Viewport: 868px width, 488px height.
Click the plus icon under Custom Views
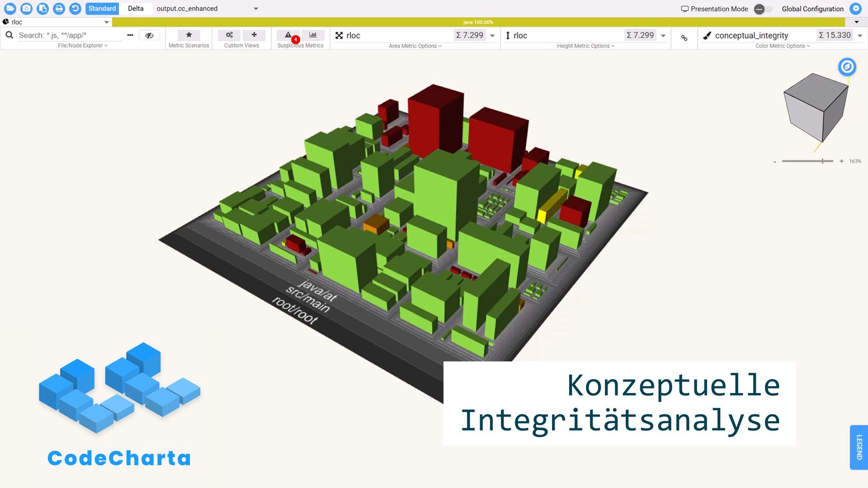pos(254,35)
